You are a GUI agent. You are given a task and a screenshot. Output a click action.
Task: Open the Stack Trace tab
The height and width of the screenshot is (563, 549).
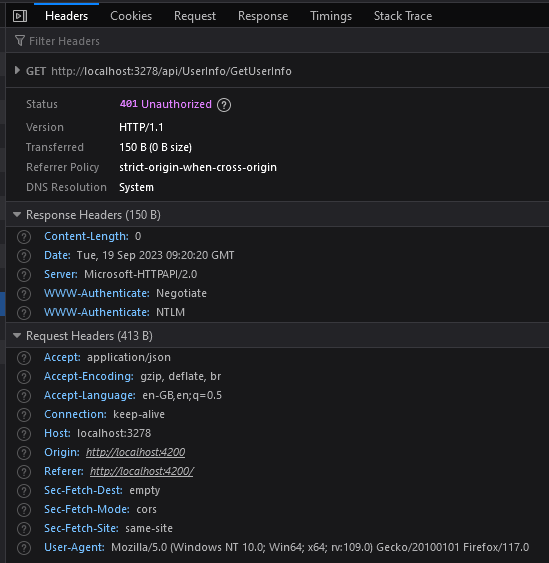(403, 16)
